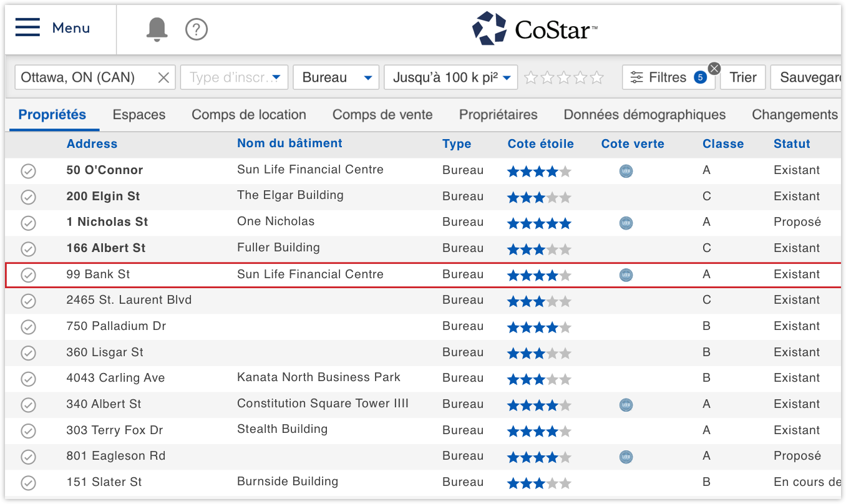Click the Trier sort button
This screenshot has height=504, width=846.
tap(743, 77)
